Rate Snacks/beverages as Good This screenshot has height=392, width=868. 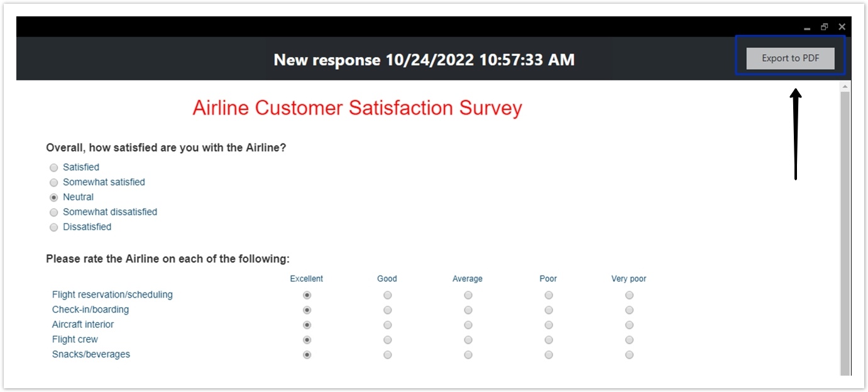[x=387, y=355]
